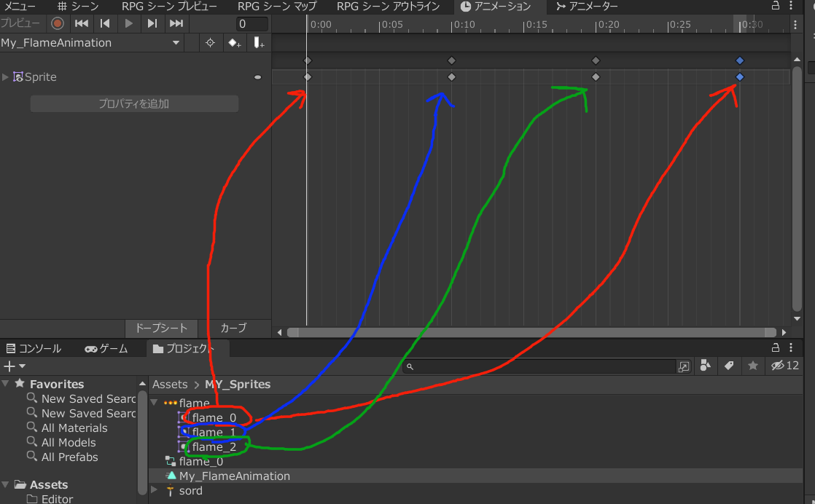The height and width of the screenshot is (504, 815).
Task: Jump to the first animation frame
Action: click(82, 23)
